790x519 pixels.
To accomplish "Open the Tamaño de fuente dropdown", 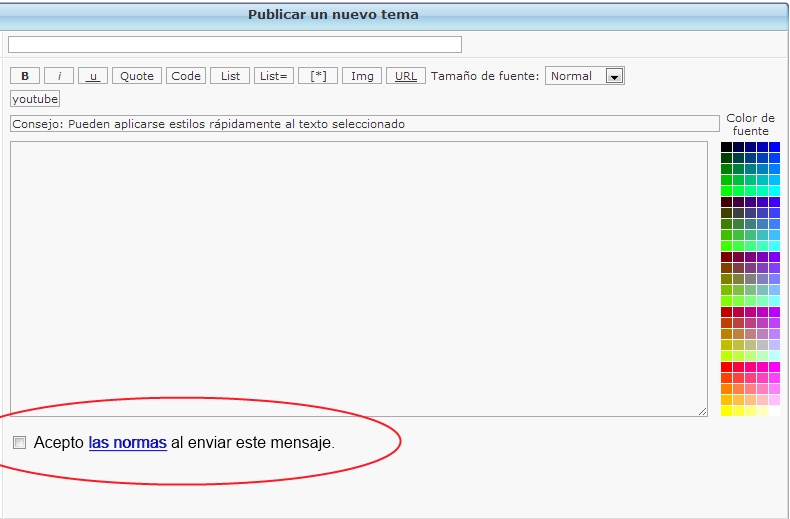I will pyautogui.click(x=585, y=76).
